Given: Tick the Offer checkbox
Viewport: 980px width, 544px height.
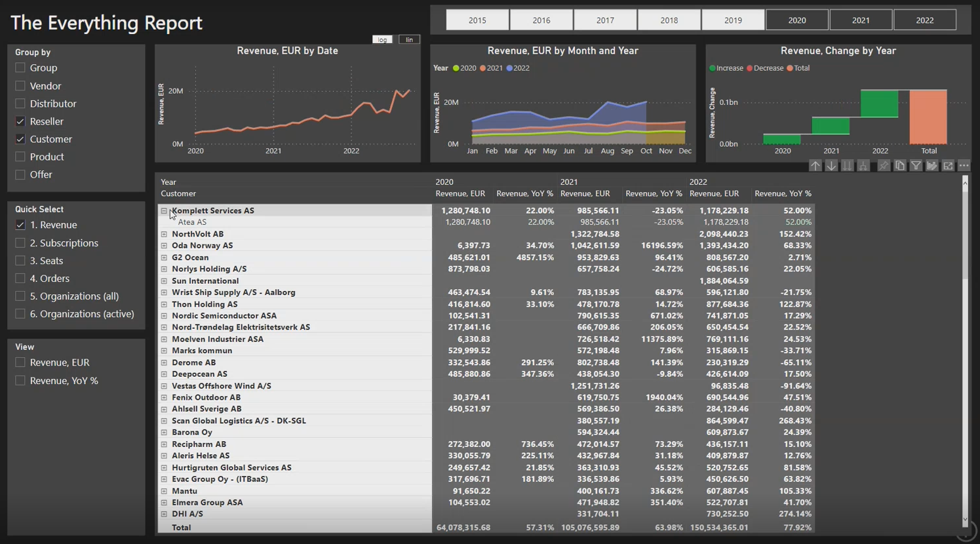Looking at the screenshot, I should pyautogui.click(x=20, y=174).
